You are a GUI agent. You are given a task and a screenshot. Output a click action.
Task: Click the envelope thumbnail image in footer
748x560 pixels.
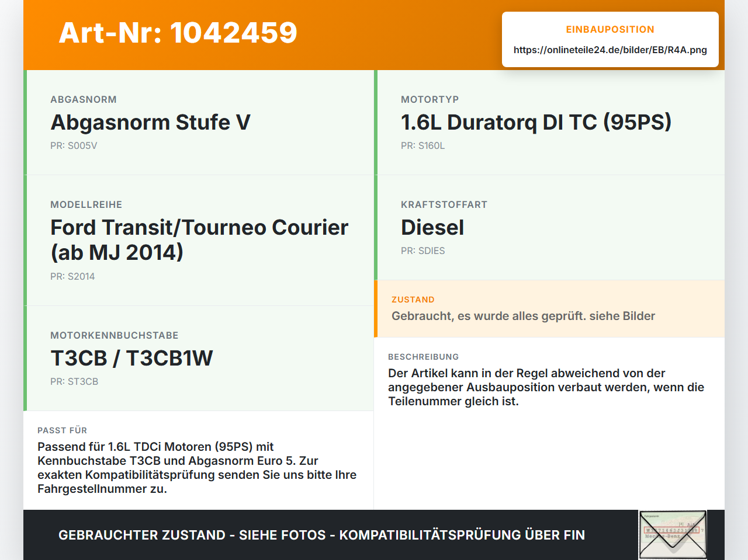coord(673,535)
